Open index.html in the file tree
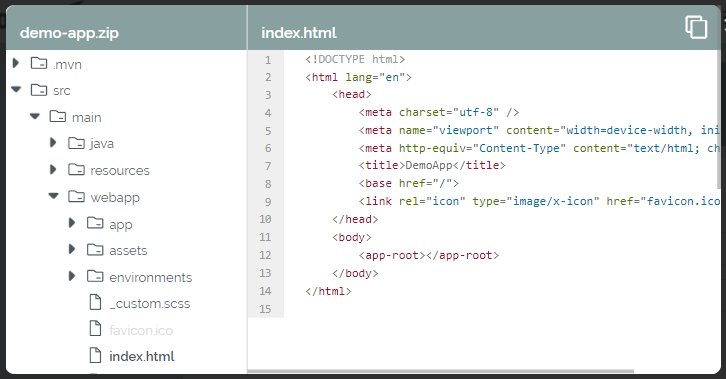The width and height of the screenshot is (726, 379). click(142, 356)
